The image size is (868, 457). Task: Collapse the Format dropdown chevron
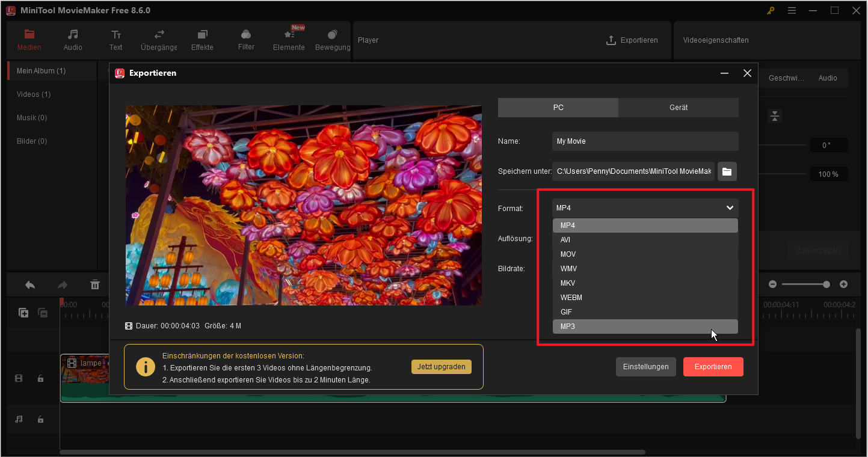pos(729,207)
